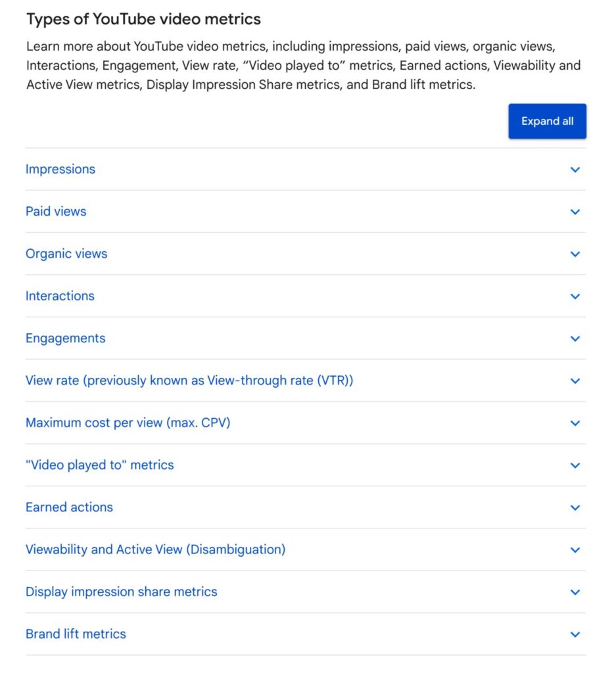Click the Engagements row chevron icon

575,338
